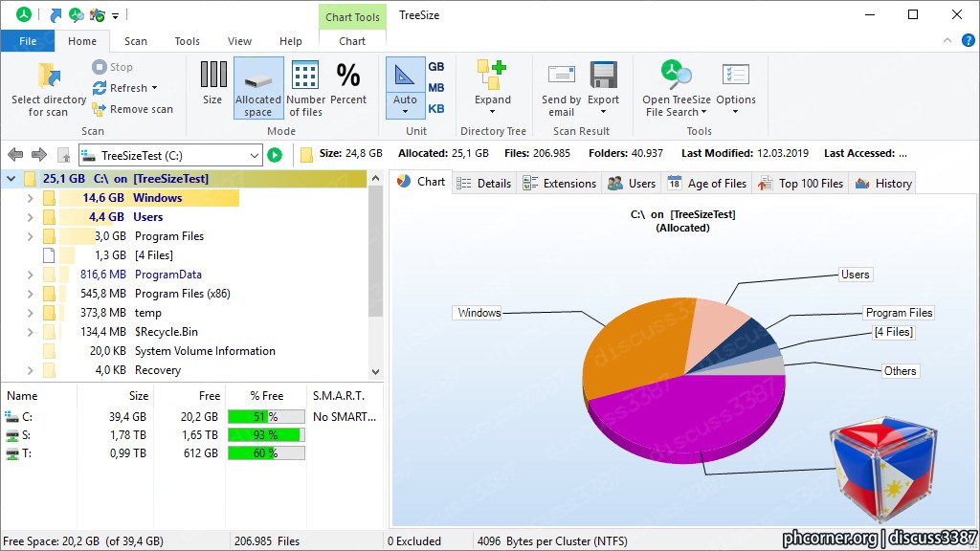Collapse the C:\ root tree node

tap(11, 179)
